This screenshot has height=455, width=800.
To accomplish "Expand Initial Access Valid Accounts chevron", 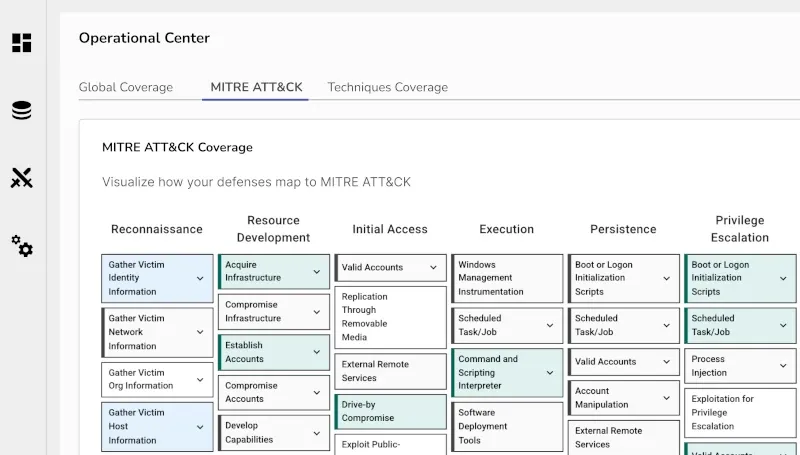I will [x=433, y=267].
